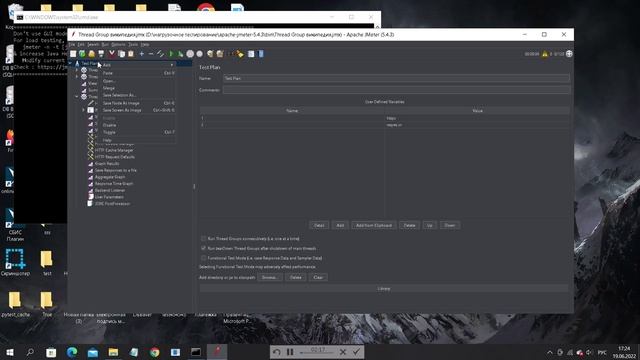
Task: Open the Options menu
Action: [x=118, y=44]
